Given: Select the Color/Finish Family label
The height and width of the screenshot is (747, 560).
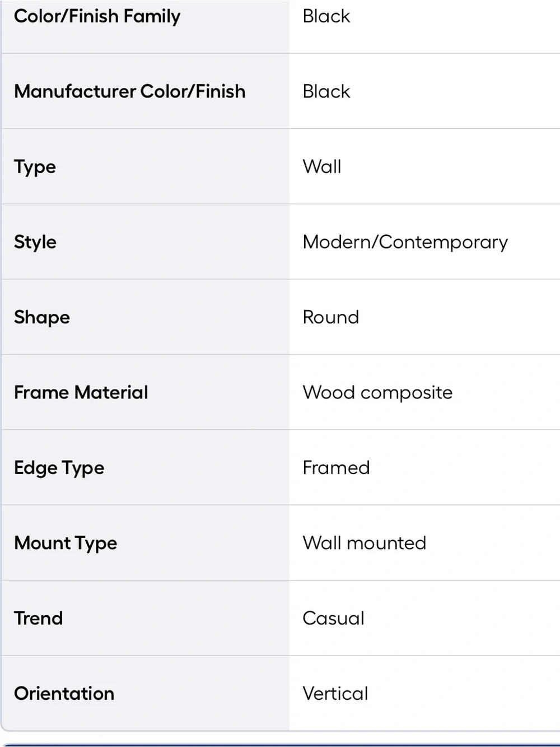Looking at the screenshot, I should coord(97,16).
